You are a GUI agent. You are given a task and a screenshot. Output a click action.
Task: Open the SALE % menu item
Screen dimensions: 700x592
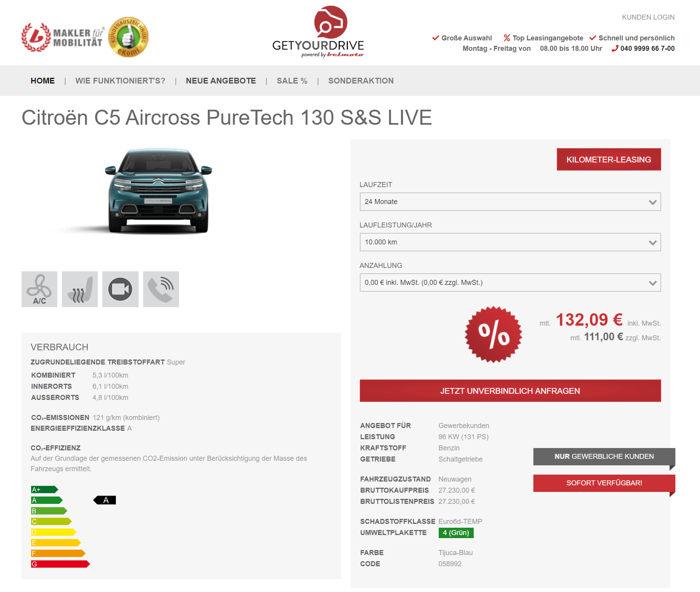click(292, 81)
